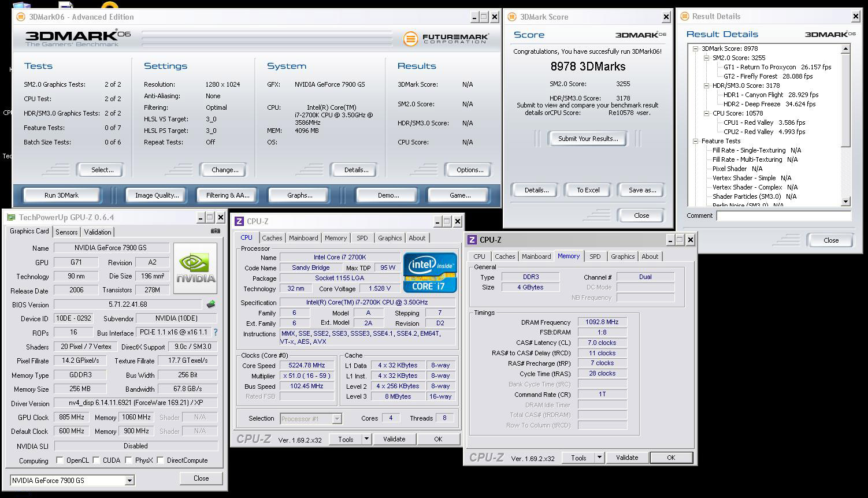Click Save as in the 3DMark Score window
The width and height of the screenshot is (868, 498).
point(642,190)
